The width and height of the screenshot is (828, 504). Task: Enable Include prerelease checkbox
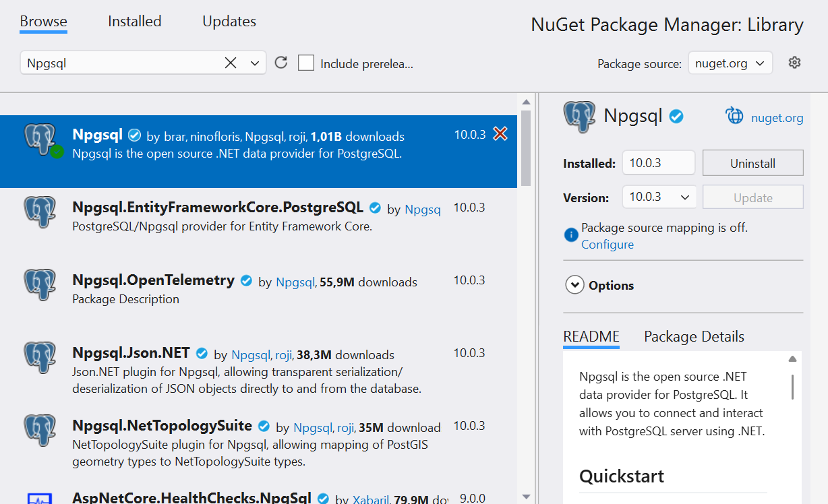click(x=306, y=63)
